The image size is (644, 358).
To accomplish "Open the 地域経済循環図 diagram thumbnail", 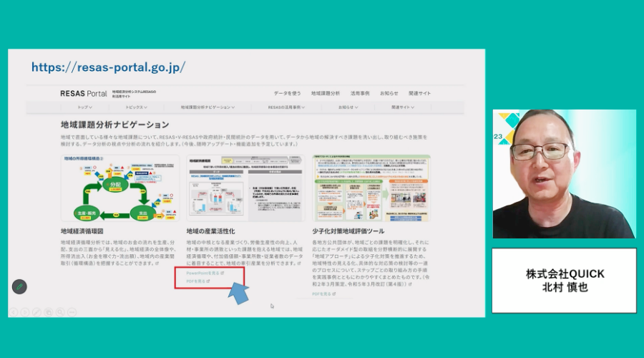I will (120, 188).
